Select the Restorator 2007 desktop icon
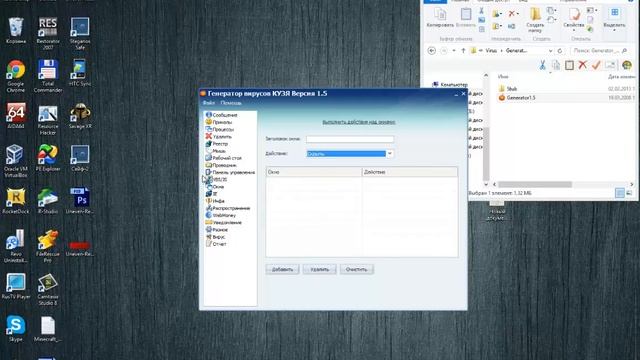The image size is (640, 360). [x=48, y=33]
